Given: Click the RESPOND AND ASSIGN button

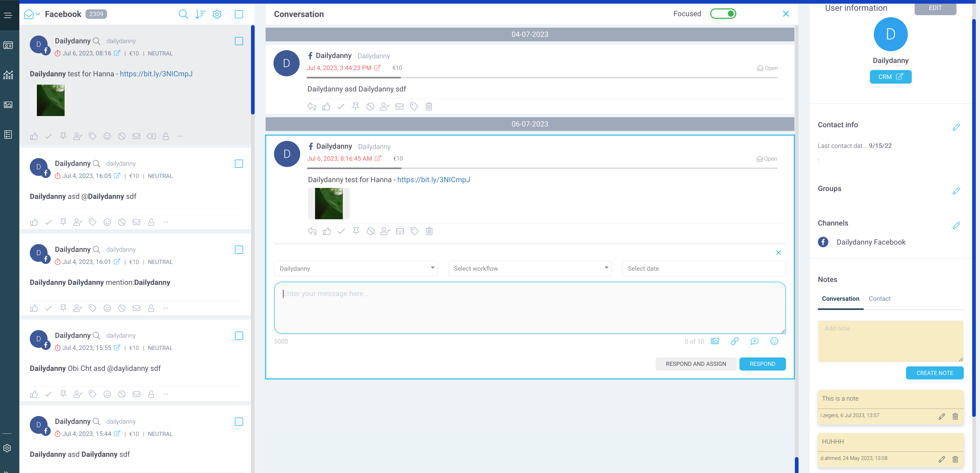Looking at the screenshot, I should [696, 364].
